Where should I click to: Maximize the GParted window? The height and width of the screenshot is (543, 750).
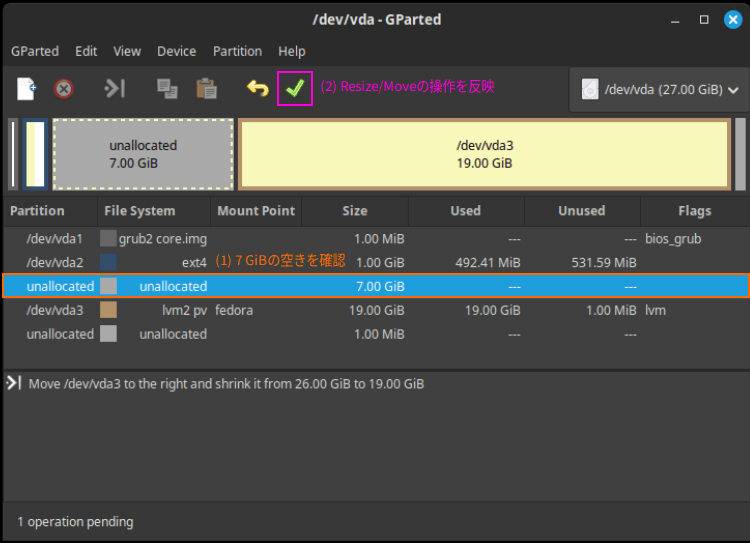704,20
